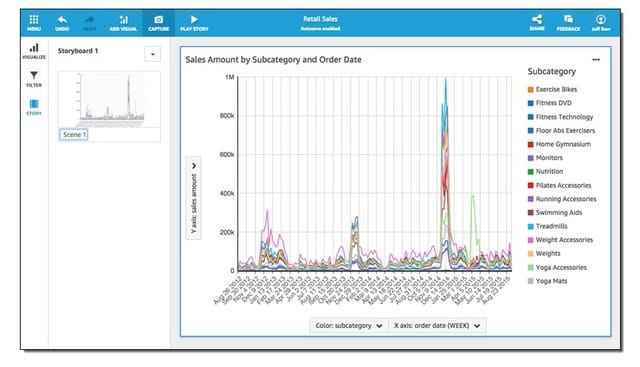This screenshot has height=367, width=640.
Task: Select Monitors legend entry
Action: point(545,158)
